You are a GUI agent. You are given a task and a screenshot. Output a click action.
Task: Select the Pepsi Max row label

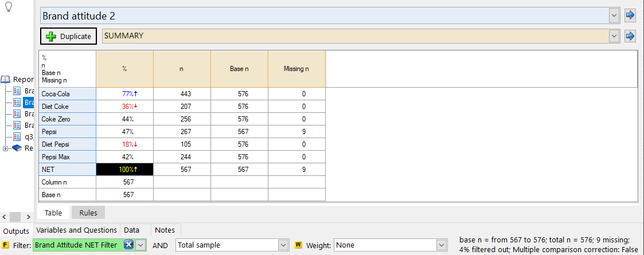67,157
